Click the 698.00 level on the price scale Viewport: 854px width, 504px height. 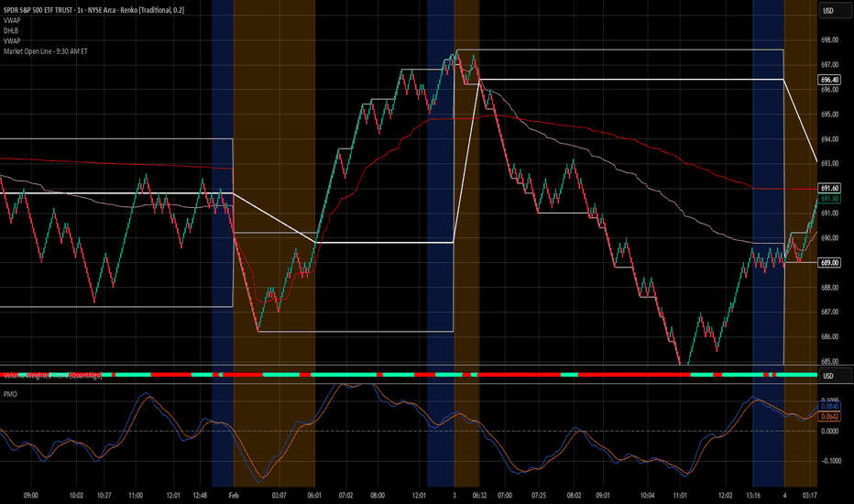coord(829,39)
